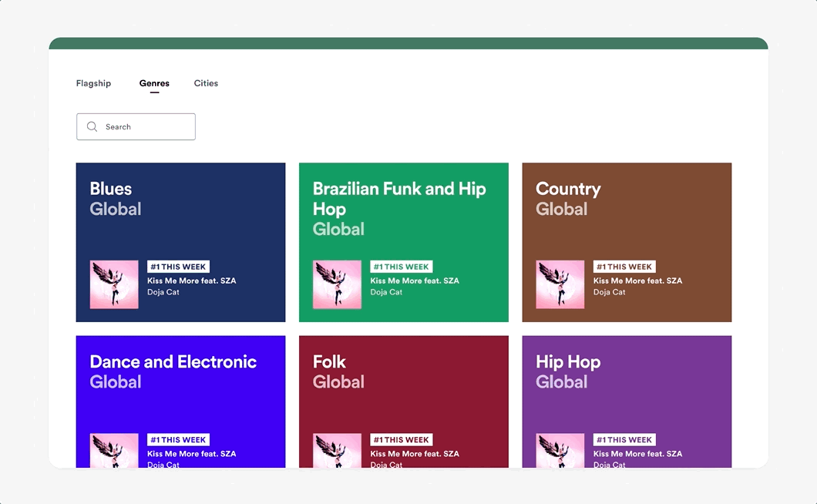Click 'Global' subtitle in Hip Hop card
Screen dimensions: 817x504
(562, 382)
